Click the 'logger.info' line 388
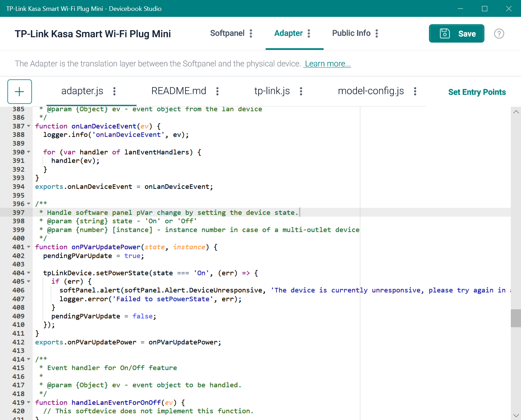521x420 pixels. click(x=116, y=134)
